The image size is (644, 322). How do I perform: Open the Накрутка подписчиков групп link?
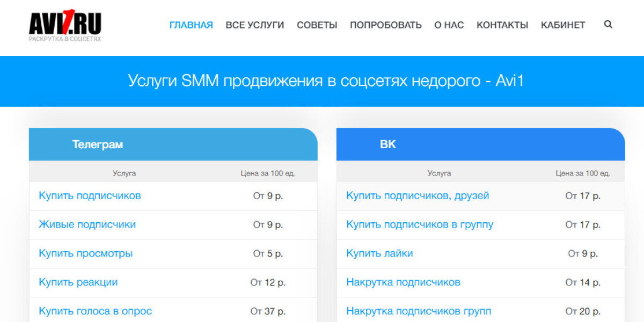point(418,311)
